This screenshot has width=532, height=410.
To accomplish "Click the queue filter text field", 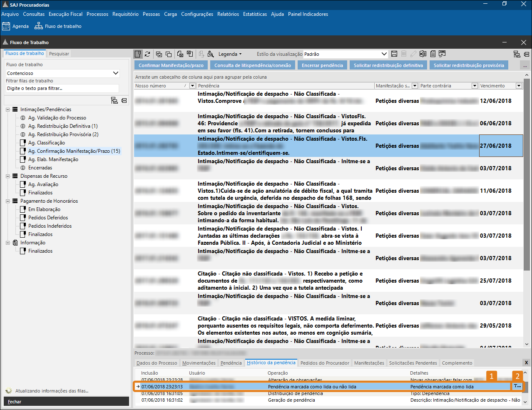I will pyautogui.click(x=62, y=88).
